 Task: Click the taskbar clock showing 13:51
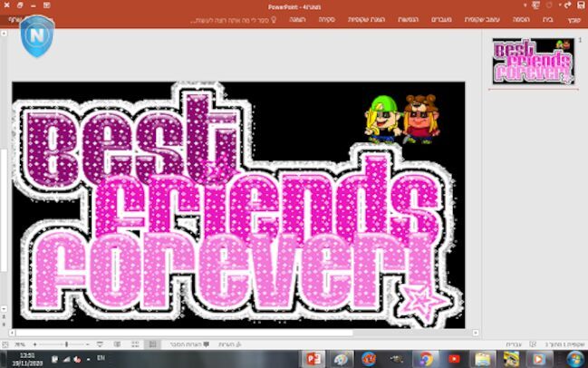coord(27,359)
